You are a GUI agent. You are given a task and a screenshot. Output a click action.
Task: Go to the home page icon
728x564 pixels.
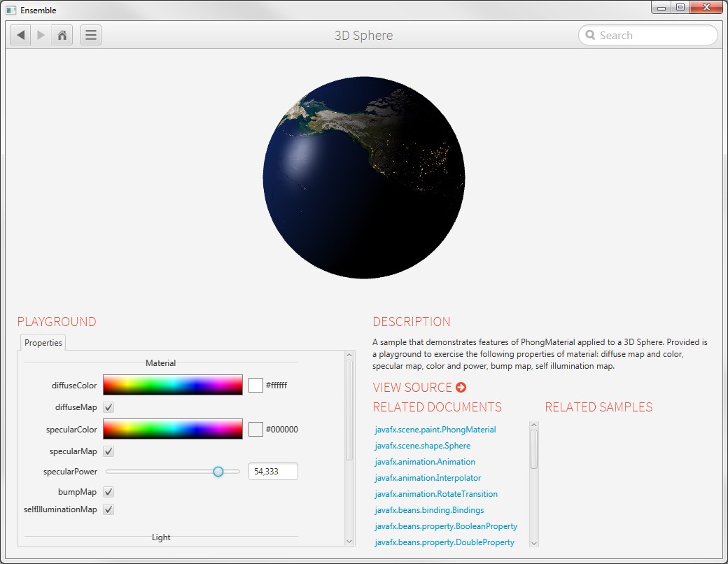point(62,35)
